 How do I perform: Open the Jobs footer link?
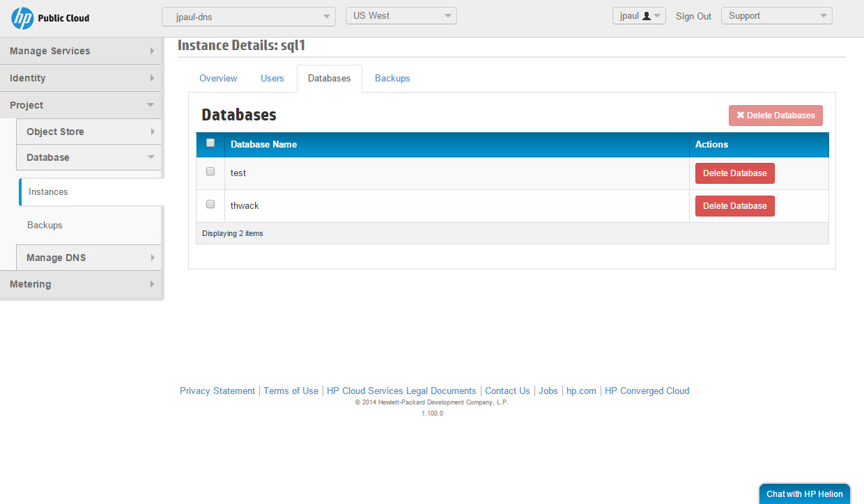click(x=548, y=391)
